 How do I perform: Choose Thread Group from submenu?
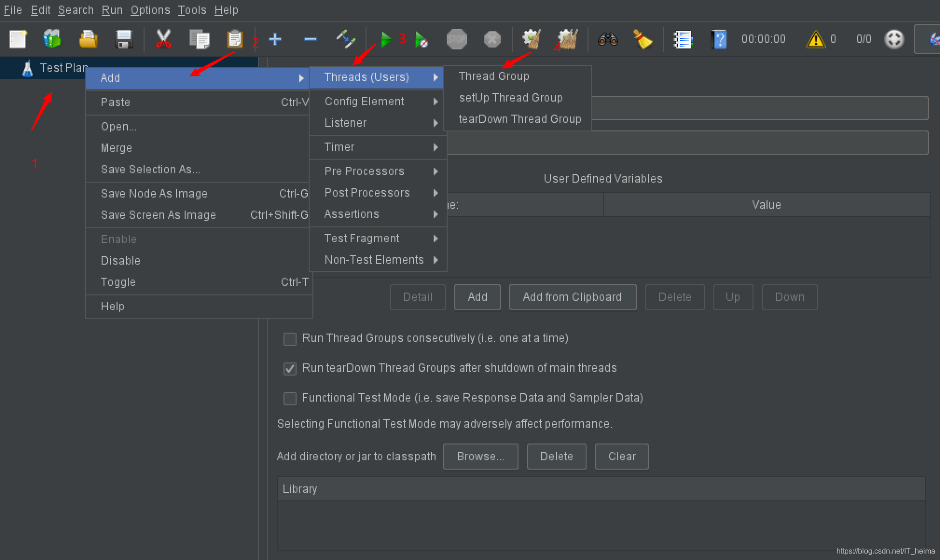494,76
